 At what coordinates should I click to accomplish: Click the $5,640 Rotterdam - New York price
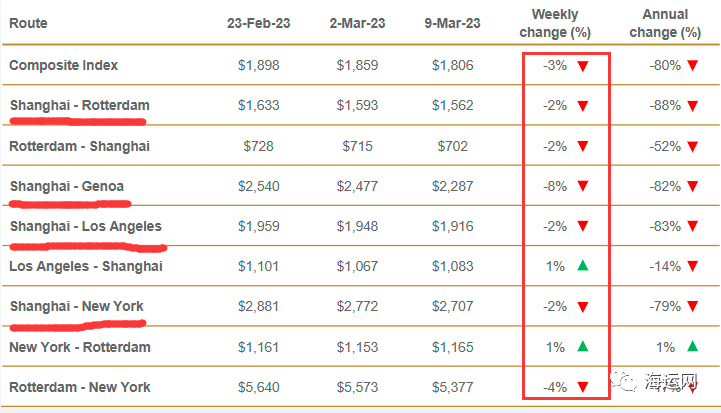point(260,387)
